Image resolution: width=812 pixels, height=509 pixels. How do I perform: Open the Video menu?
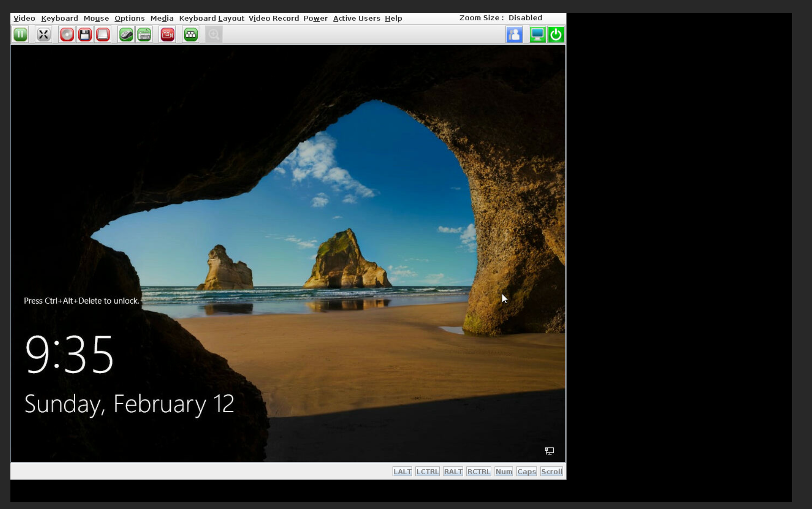point(24,18)
